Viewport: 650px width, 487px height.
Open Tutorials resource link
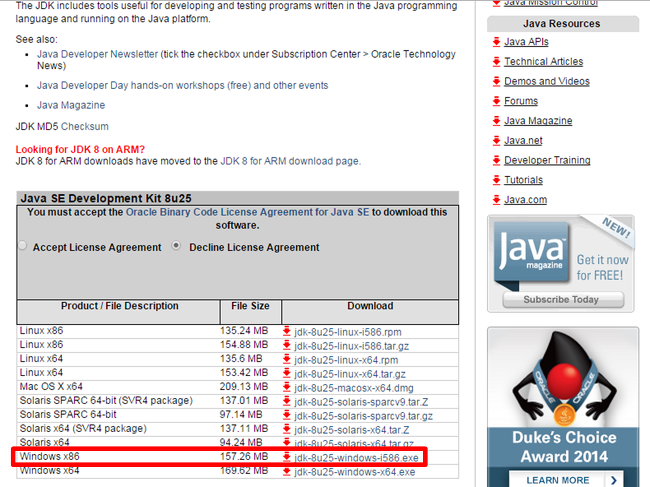point(523,180)
